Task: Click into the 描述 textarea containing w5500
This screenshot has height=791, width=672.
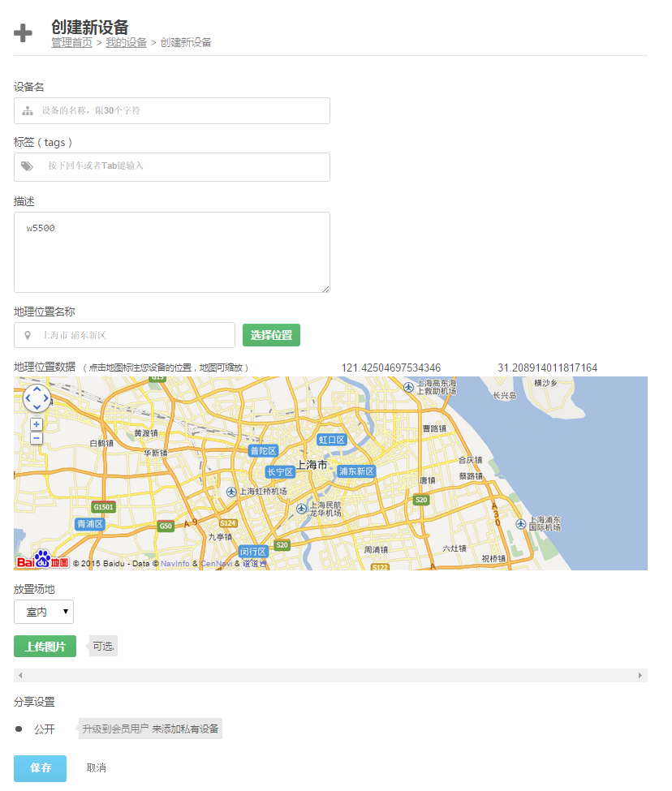Action: [x=172, y=252]
